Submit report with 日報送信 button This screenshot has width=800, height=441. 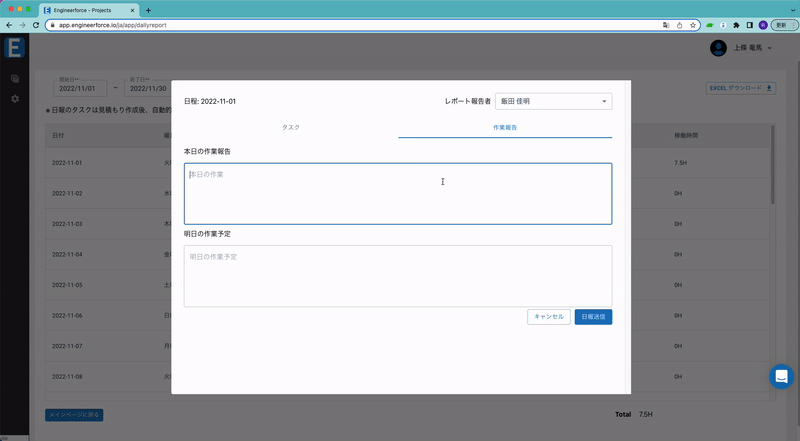point(593,316)
